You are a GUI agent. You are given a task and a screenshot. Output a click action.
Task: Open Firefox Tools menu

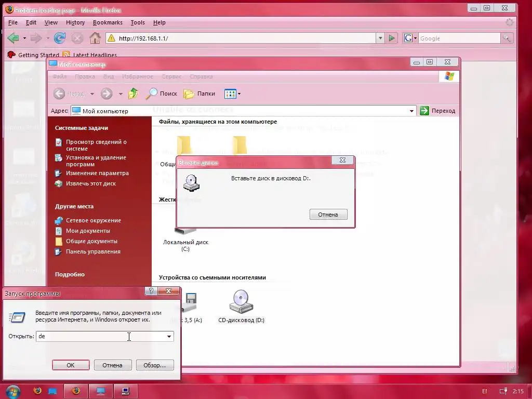(138, 22)
